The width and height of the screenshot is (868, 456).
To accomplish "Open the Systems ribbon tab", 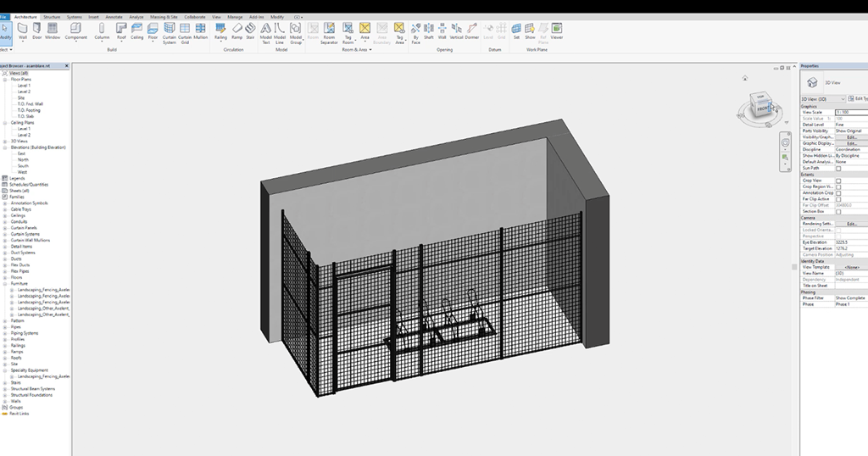I will 75,17.
